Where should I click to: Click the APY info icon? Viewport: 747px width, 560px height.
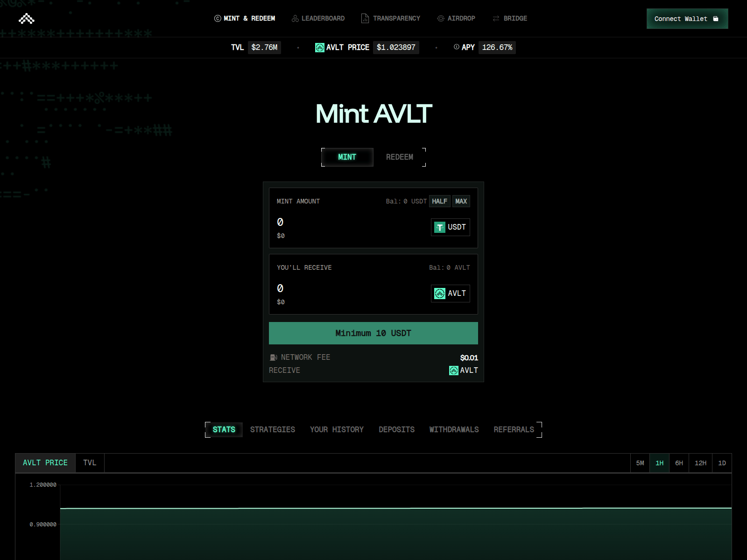point(457,47)
